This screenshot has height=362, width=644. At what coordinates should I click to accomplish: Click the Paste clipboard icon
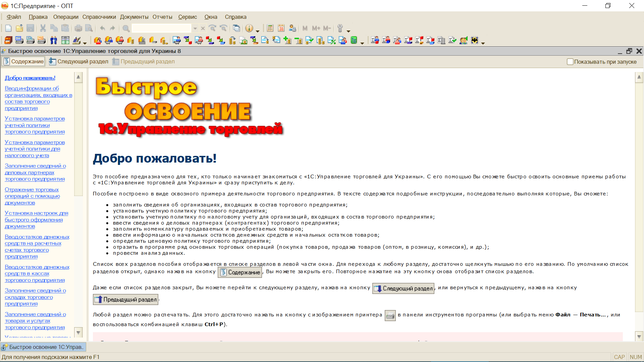coord(65,28)
